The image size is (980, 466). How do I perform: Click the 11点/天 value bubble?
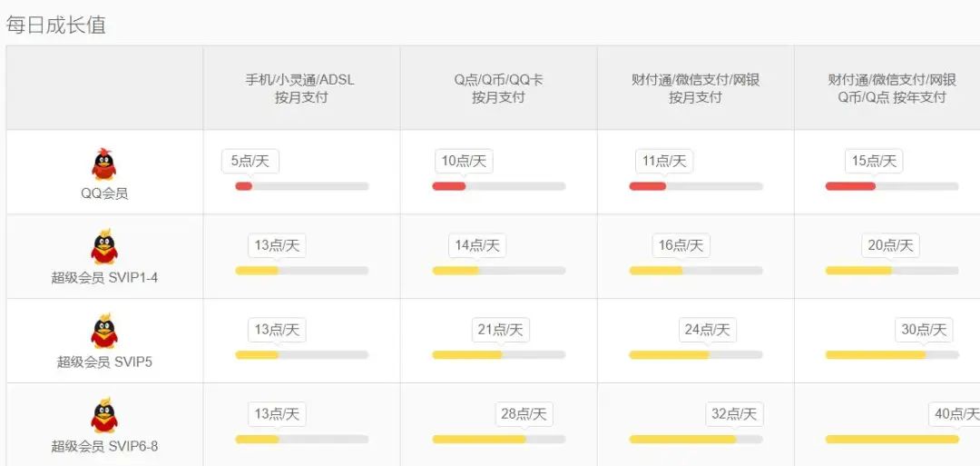tap(664, 162)
